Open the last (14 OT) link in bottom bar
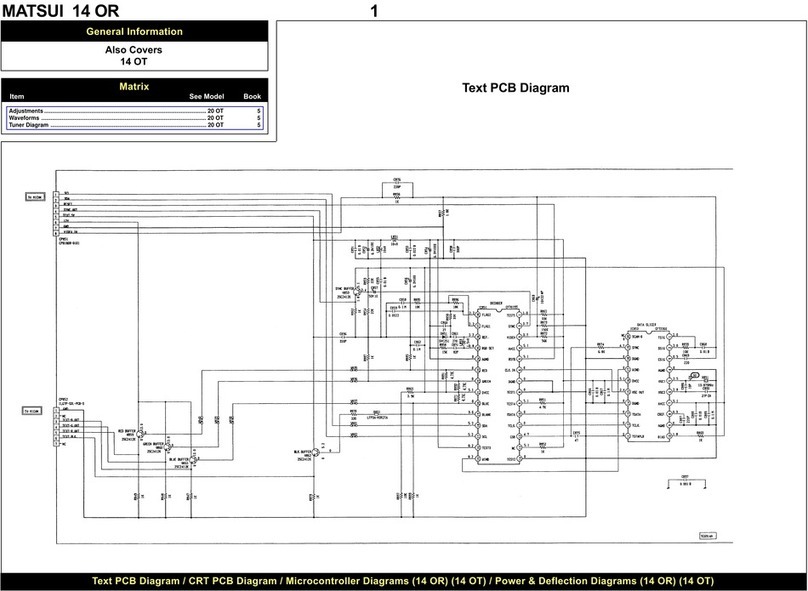Viewport: 808px width, 591px height. pyautogui.click(x=697, y=581)
